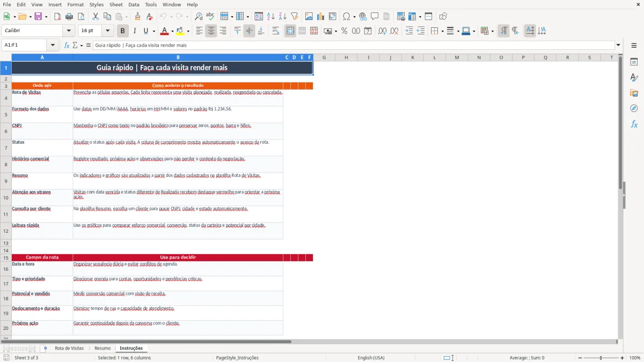Format cell as date
The width and height of the screenshot is (644, 362).
[x=368, y=31]
